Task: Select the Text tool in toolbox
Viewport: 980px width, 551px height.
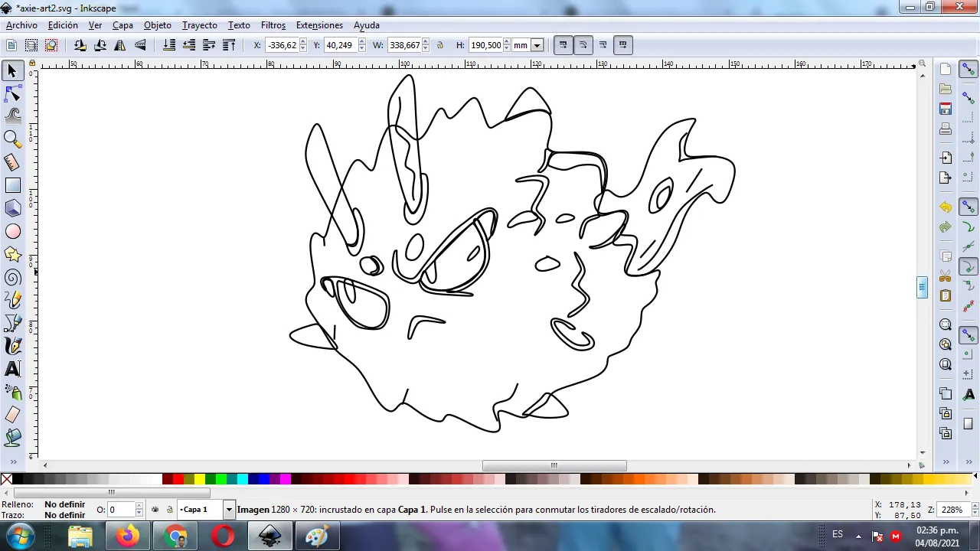Action: click(12, 369)
